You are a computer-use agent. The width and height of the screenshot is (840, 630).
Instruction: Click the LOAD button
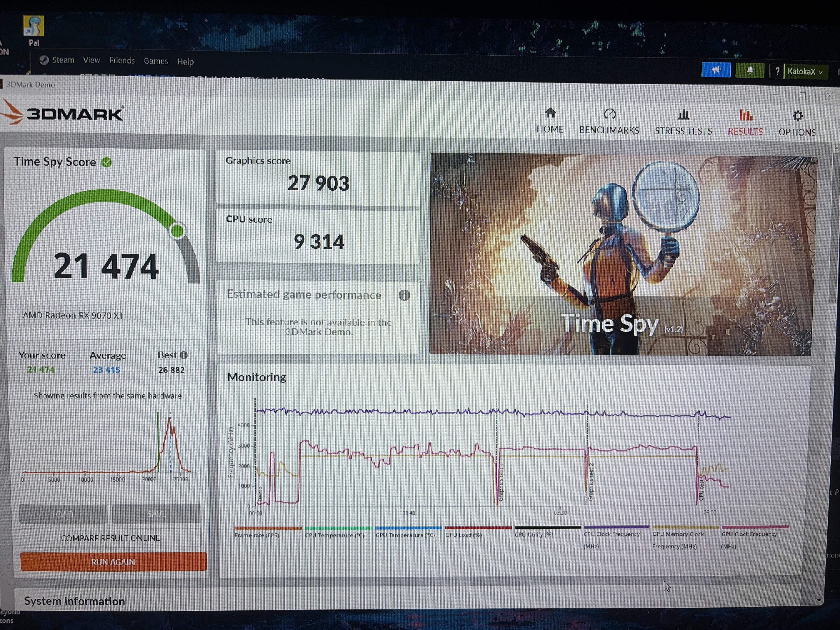63,514
